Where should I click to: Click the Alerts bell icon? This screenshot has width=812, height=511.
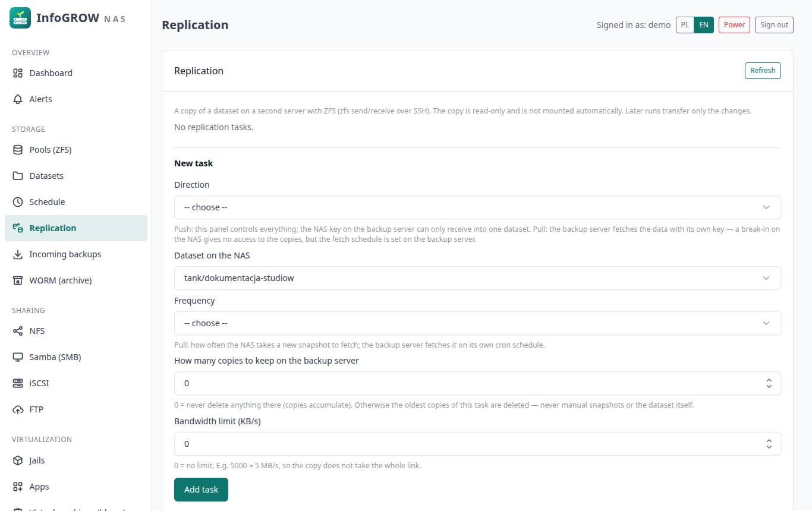[18, 99]
